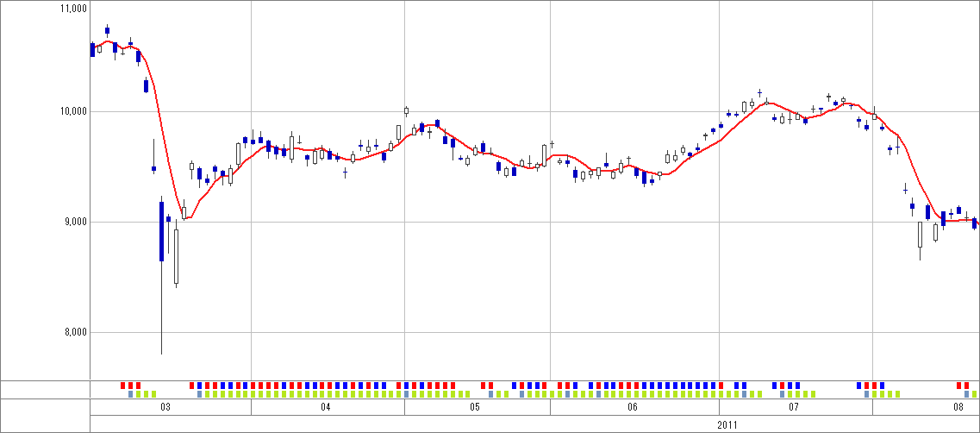Select the 06 month label
This screenshot has width=980, height=433.
point(633,407)
